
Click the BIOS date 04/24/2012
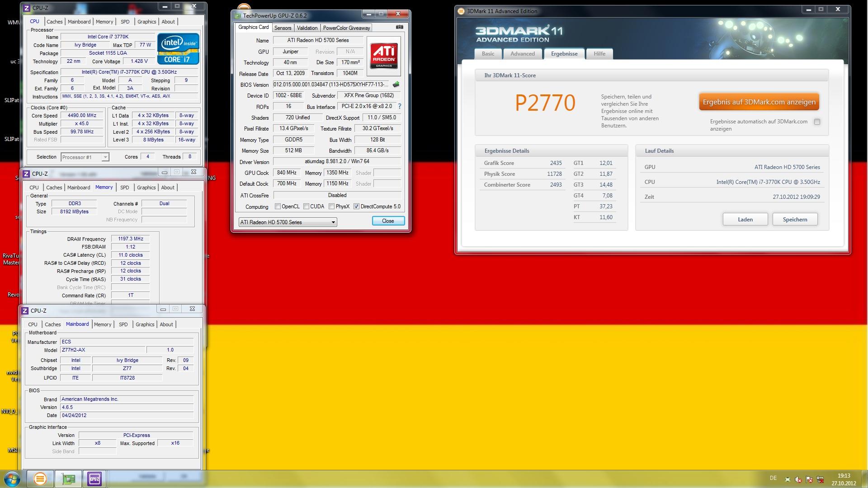pyautogui.click(x=127, y=415)
